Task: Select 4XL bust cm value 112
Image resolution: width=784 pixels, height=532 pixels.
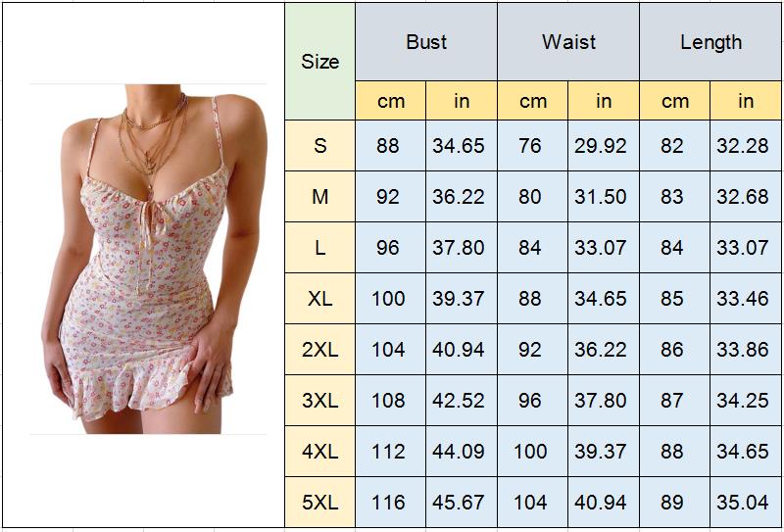Action: [x=389, y=452]
